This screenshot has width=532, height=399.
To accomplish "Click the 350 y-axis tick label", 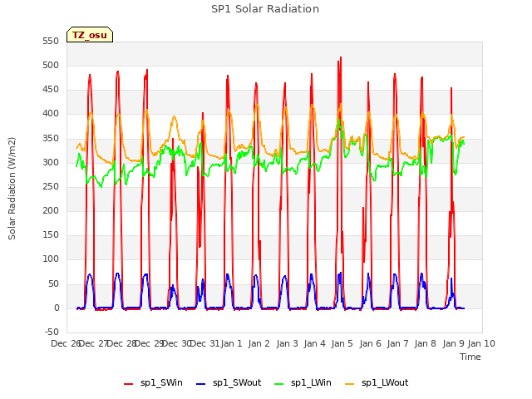I will point(51,139).
